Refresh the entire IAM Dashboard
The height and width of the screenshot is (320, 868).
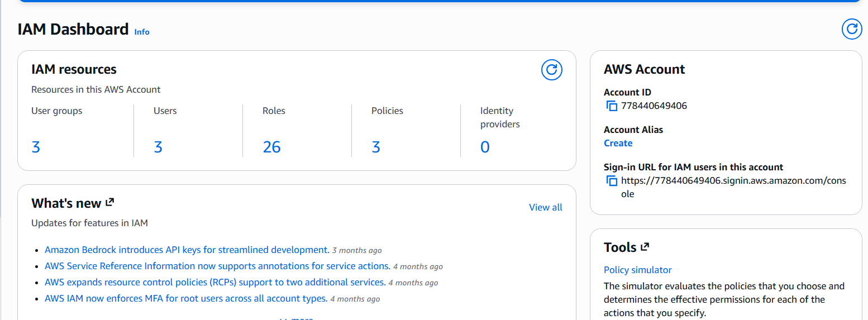point(852,29)
